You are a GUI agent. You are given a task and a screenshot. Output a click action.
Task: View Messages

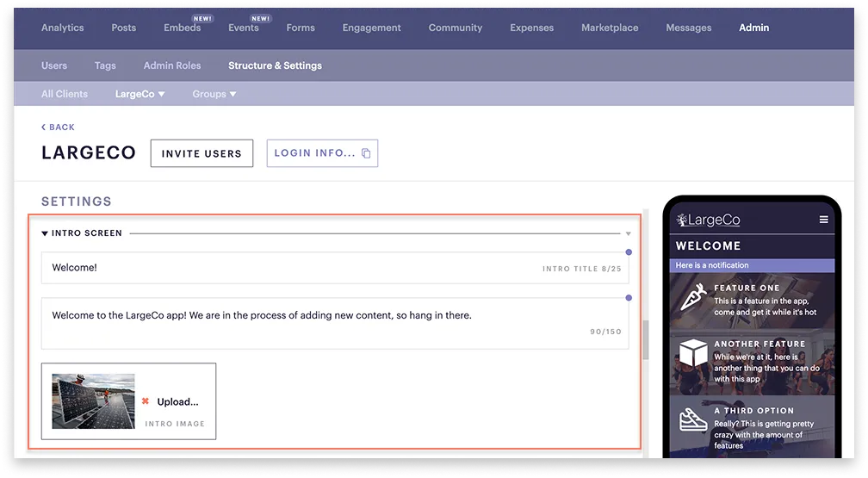pyautogui.click(x=689, y=28)
